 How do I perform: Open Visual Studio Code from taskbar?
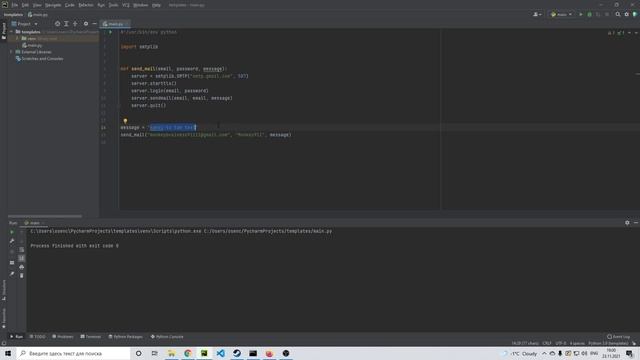(220, 353)
